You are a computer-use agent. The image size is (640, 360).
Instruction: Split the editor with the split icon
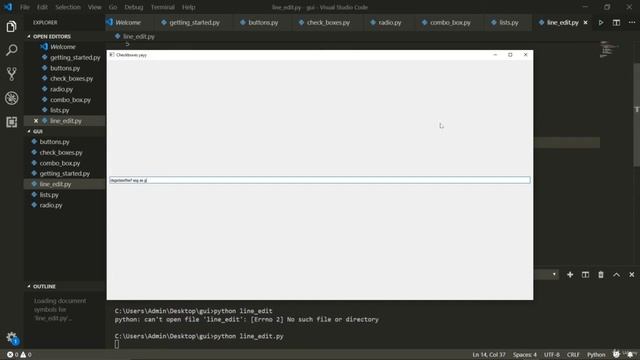(616, 22)
